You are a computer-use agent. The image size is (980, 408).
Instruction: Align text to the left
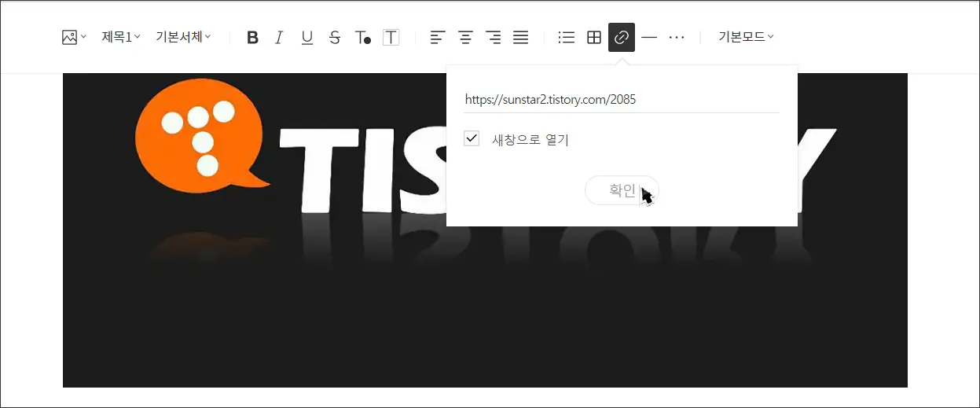click(438, 37)
